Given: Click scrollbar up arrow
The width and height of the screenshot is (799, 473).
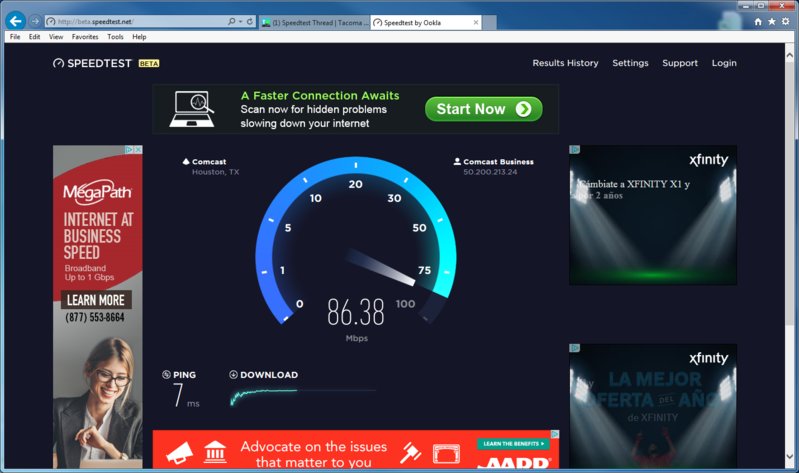Looking at the screenshot, I should [789, 55].
